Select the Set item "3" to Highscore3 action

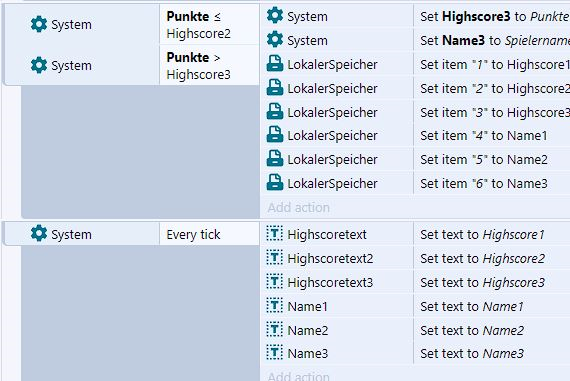492,112
